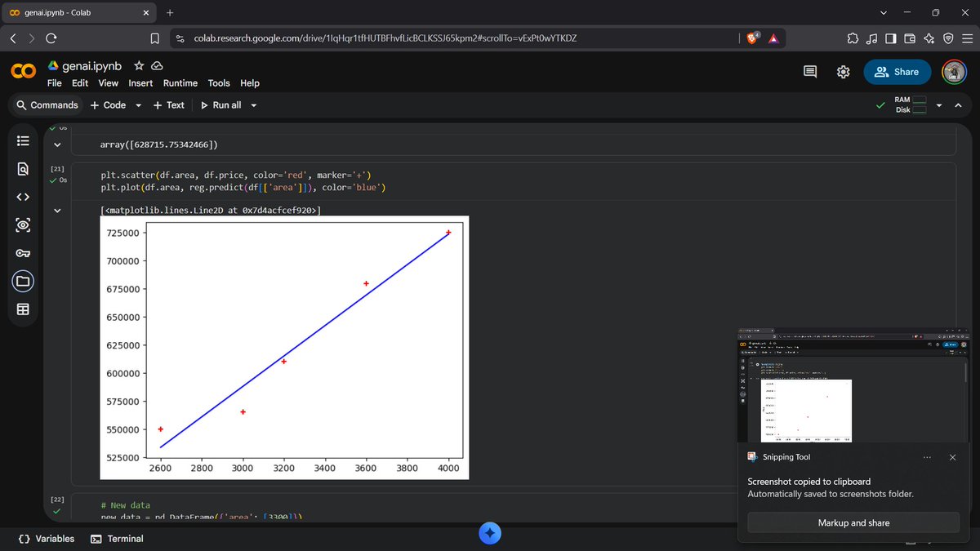The image size is (980, 551).
Task: Click the Brave Rewards triangle icon
Action: tap(773, 38)
